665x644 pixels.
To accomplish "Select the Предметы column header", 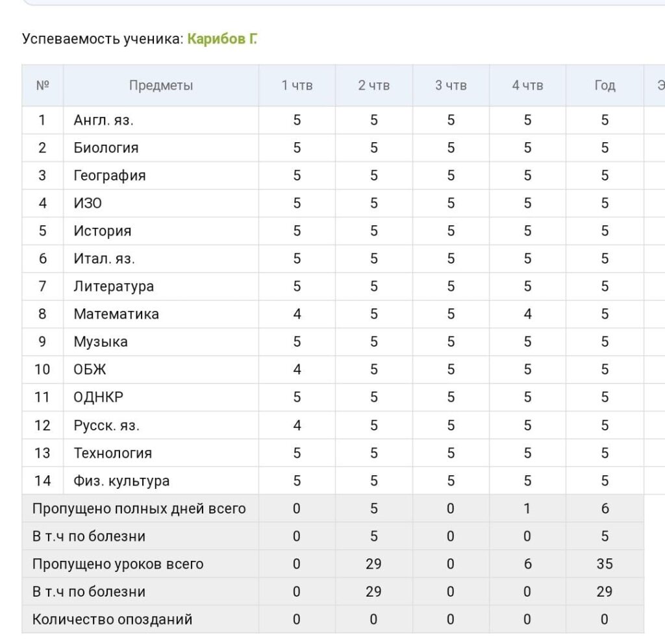I will [x=161, y=86].
